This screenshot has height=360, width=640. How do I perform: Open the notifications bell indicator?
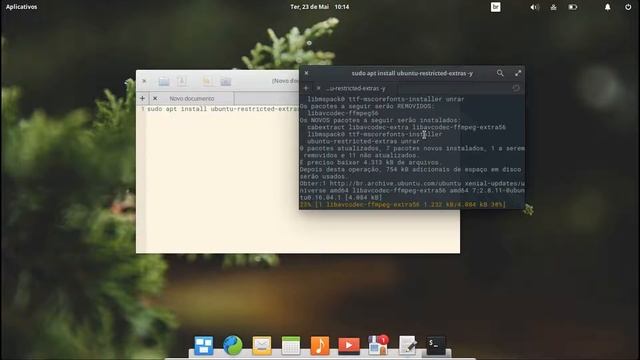coord(607,7)
